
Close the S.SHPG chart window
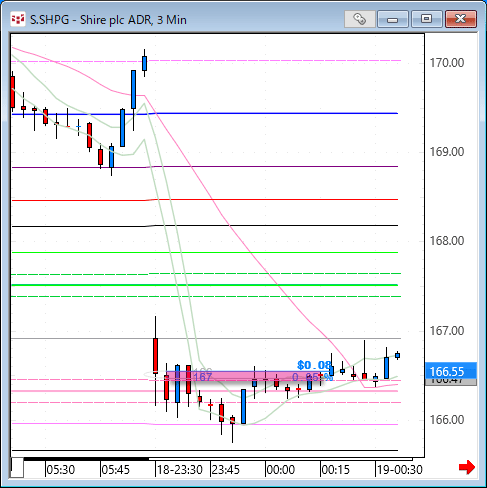click(x=461, y=19)
